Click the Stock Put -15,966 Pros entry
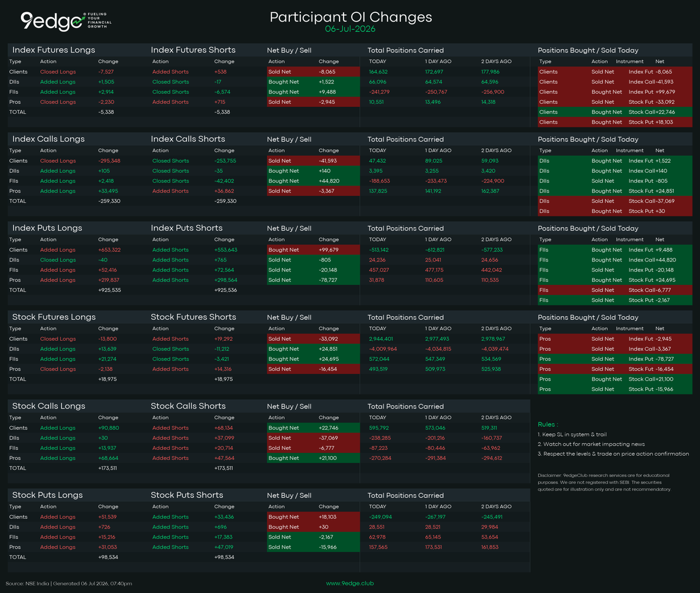 point(615,389)
